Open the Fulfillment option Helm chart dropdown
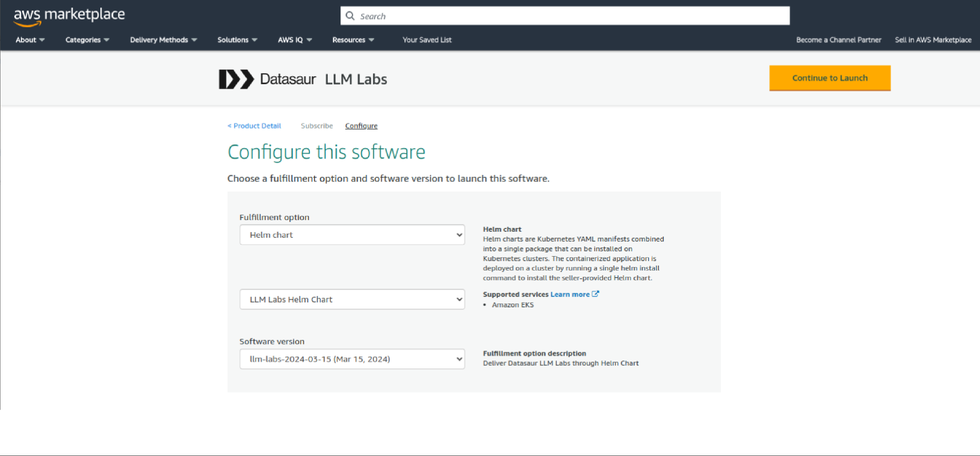The width and height of the screenshot is (980, 456). tap(352, 235)
